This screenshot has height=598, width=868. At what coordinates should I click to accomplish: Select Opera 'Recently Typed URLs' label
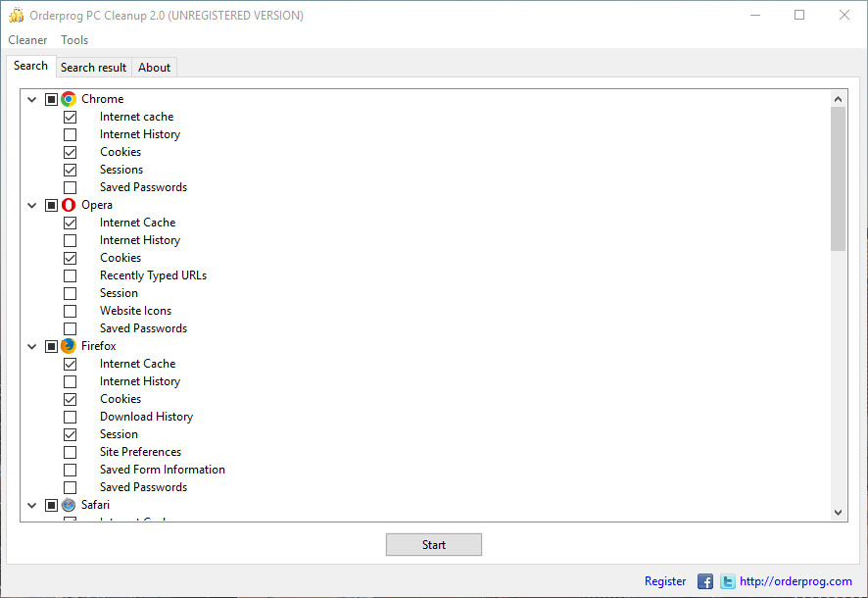click(154, 275)
